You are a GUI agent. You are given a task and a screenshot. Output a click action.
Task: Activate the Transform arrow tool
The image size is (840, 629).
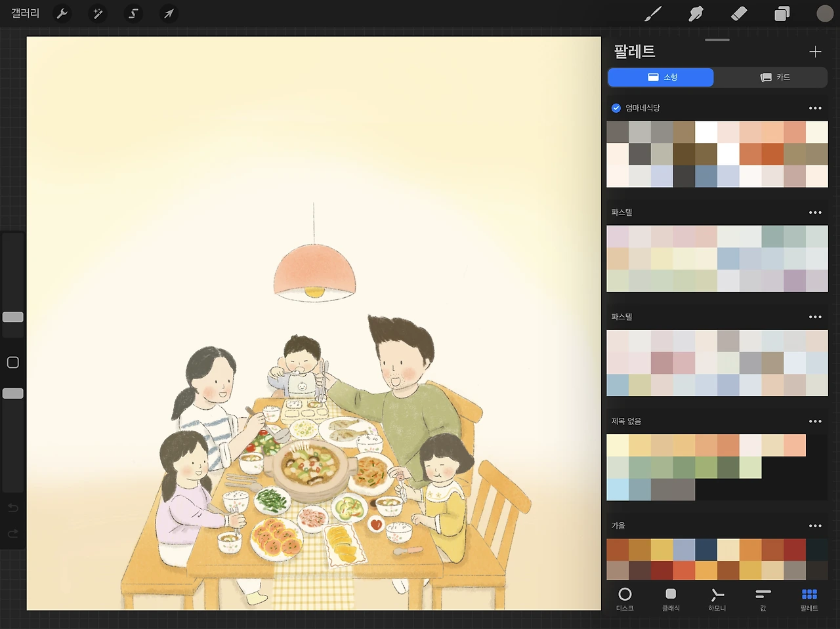tap(169, 13)
